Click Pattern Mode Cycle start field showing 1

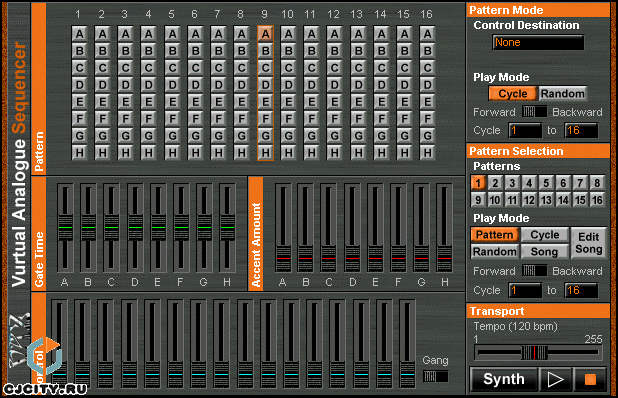[525, 130]
